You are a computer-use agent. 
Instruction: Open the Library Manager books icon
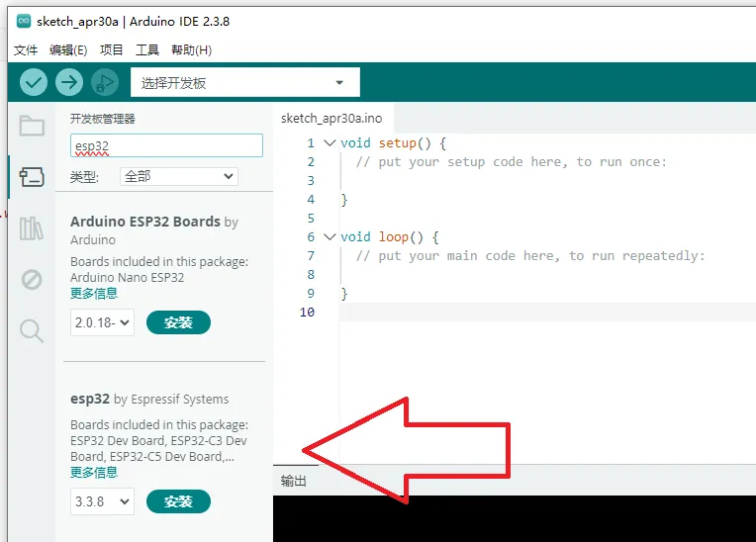tap(32, 228)
